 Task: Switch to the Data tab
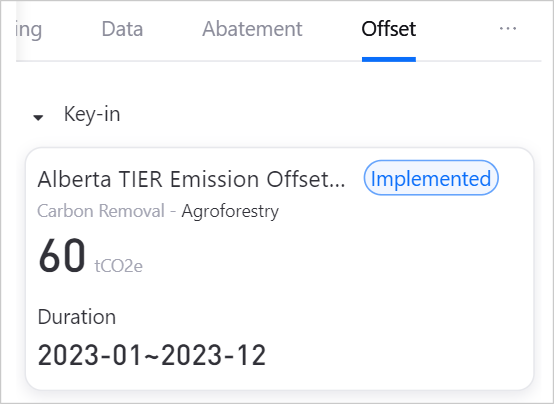[x=122, y=29]
